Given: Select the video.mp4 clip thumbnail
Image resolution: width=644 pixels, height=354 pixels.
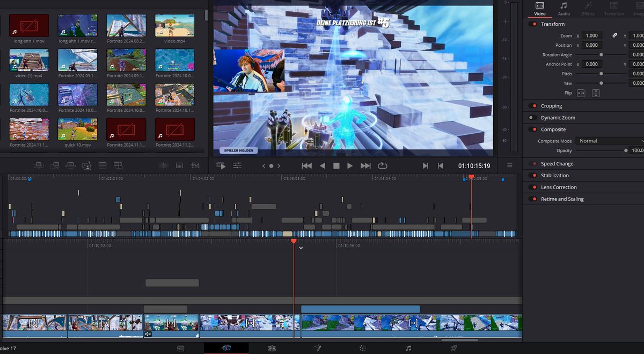Looking at the screenshot, I should click(x=174, y=25).
